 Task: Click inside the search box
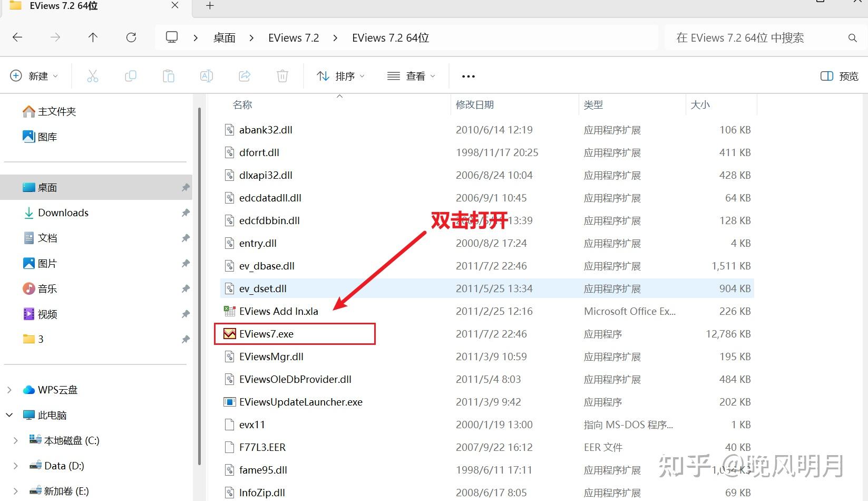(x=754, y=37)
